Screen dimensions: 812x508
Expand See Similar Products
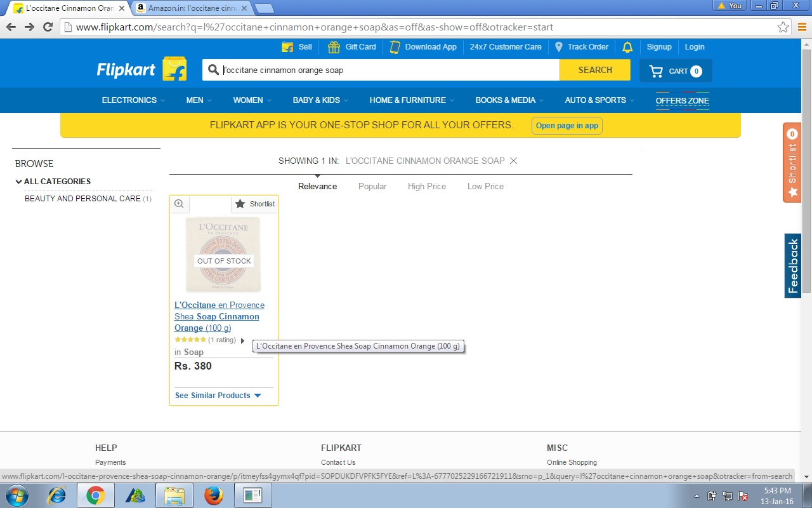tap(218, 396)
